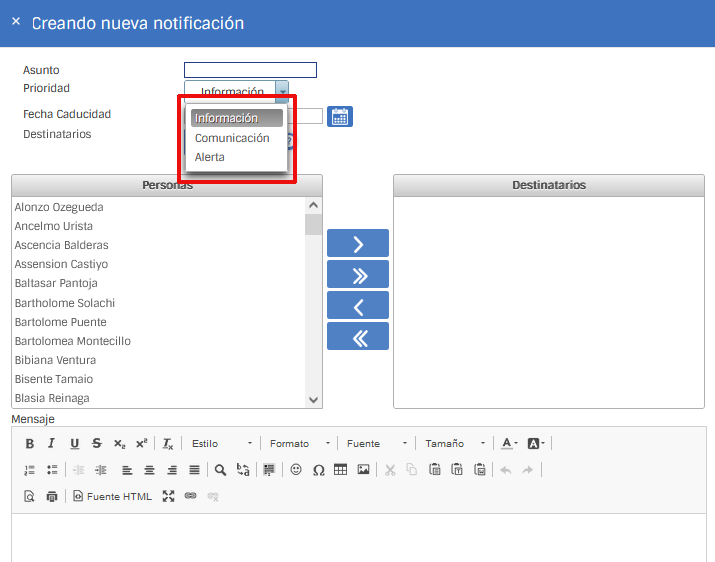
Task: Justify the text
Action: click(x=194, y=470)
